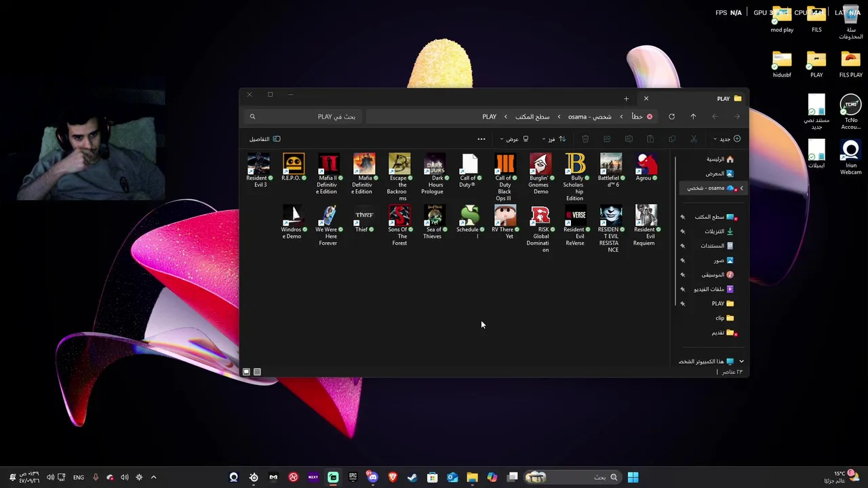Show hidden system tray icons

coord(153,477)
